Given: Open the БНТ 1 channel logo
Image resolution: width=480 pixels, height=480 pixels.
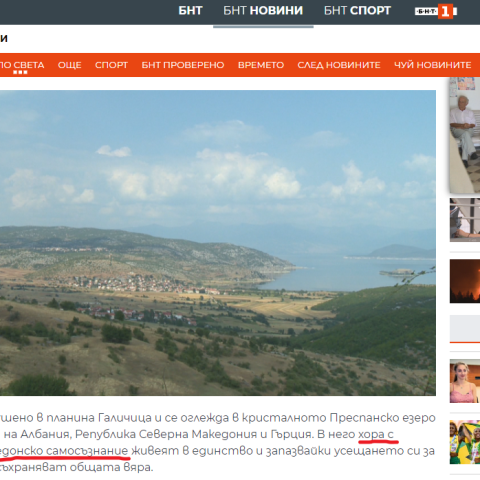Looking at the screenshot, I should click(x=436, y=11).
